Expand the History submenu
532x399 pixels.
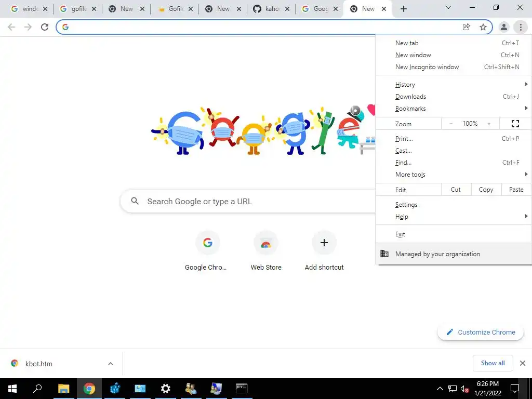454,85
